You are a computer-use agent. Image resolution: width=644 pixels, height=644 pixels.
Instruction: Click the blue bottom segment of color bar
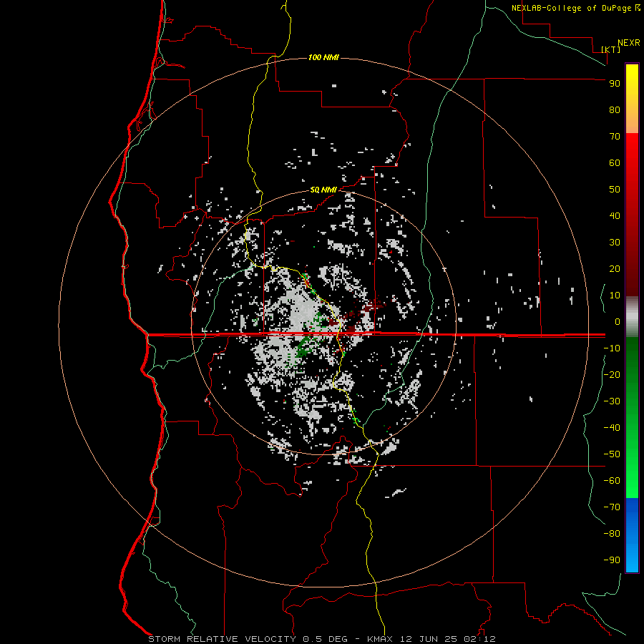632,535
